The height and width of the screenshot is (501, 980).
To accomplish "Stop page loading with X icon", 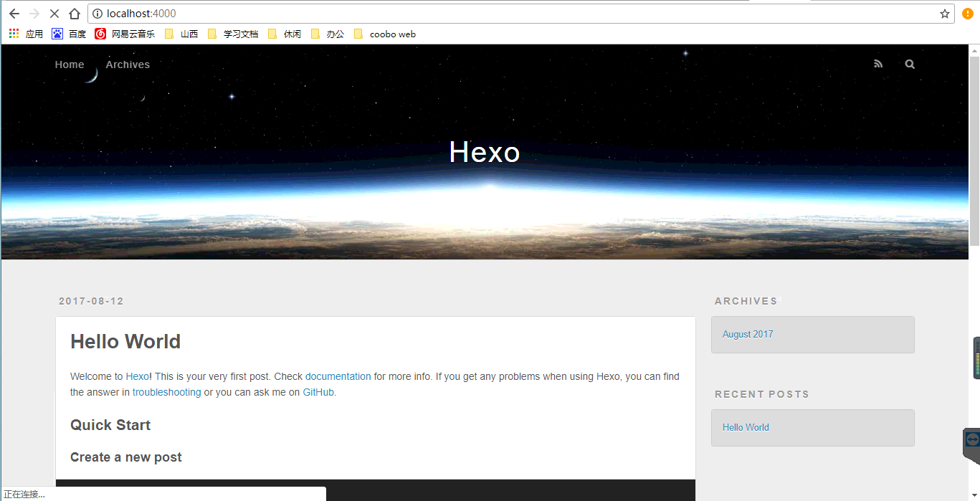I will click(x=54, y=14).
